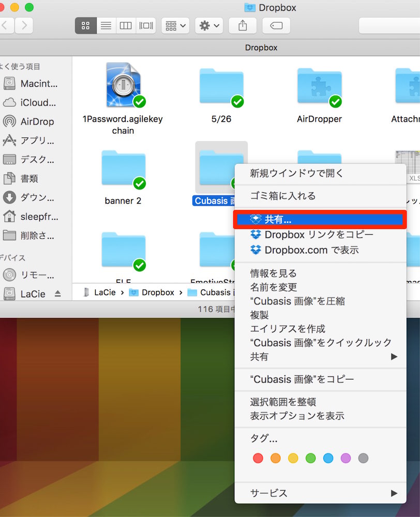Apply the green tag color
Viewport: 420px width, 517px height.
click(310, 458)
